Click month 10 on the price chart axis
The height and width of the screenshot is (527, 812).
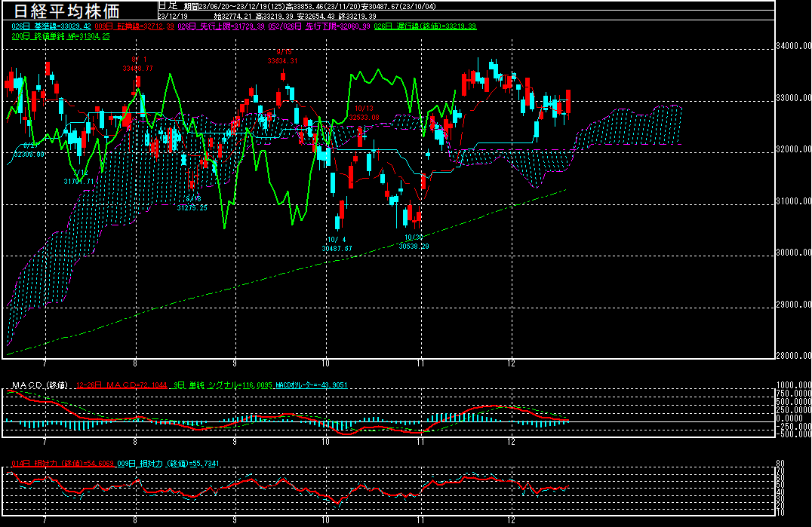[x=326, y=363]
